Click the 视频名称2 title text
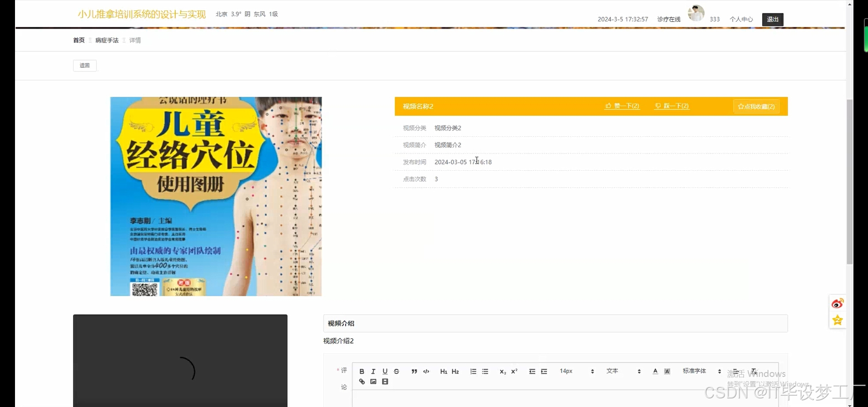868x407 pixels. pos(418,106)
